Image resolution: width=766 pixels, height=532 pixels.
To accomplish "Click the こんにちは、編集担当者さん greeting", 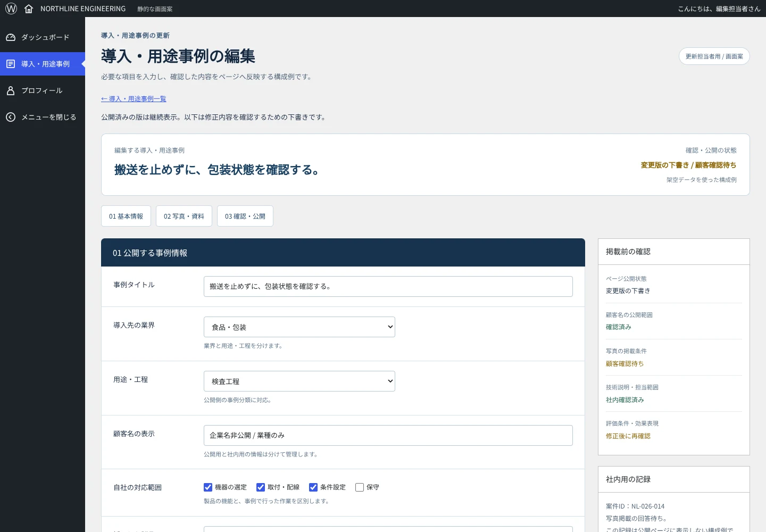I will 719,9.
